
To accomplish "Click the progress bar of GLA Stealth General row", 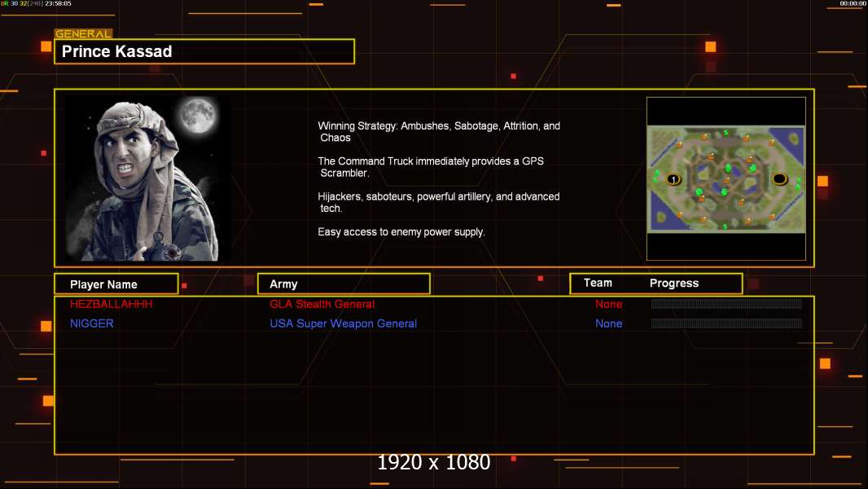I will coord(726,303).
